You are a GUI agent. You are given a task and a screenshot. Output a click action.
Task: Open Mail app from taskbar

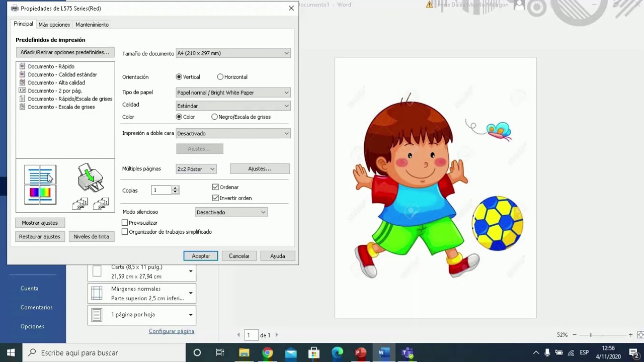[x=291, y=352]
